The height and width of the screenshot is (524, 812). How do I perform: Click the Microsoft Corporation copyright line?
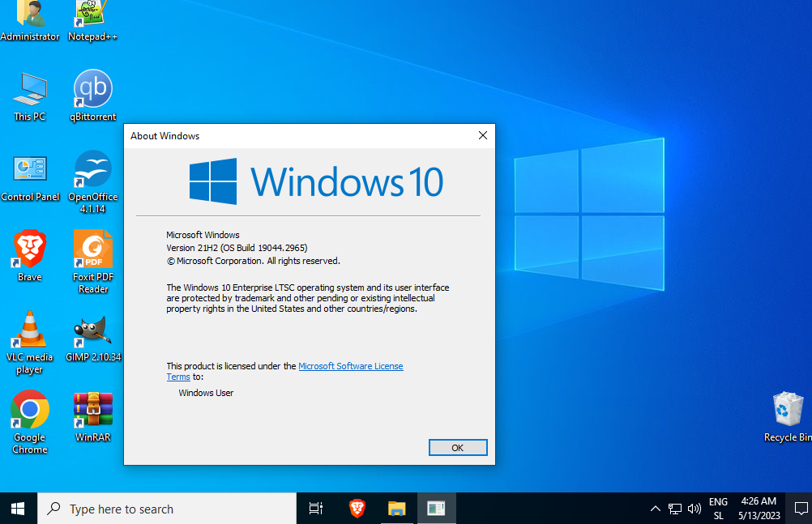click(x=253, y=261)
